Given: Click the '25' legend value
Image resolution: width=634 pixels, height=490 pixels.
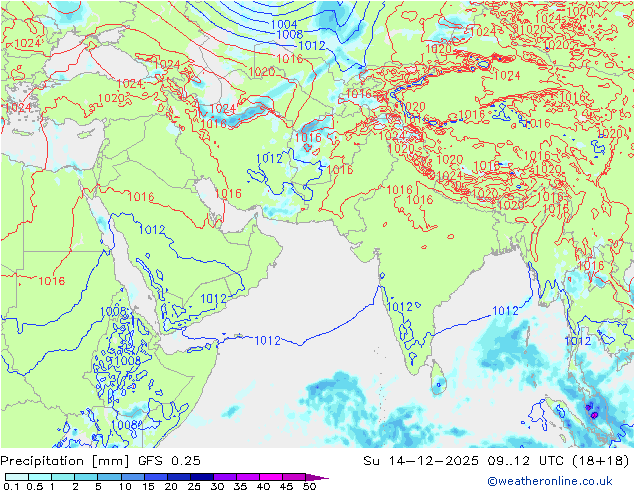Looking at the screenshot, I should (194, 486).
